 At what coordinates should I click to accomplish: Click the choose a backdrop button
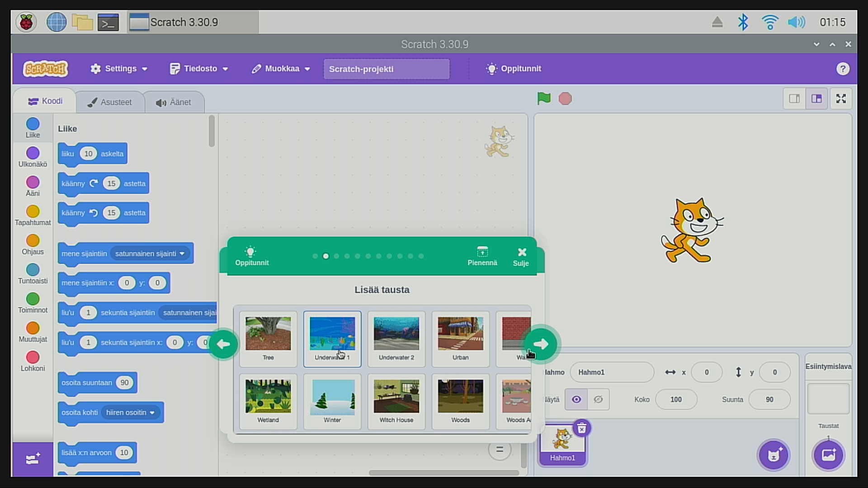pos(828,455)
